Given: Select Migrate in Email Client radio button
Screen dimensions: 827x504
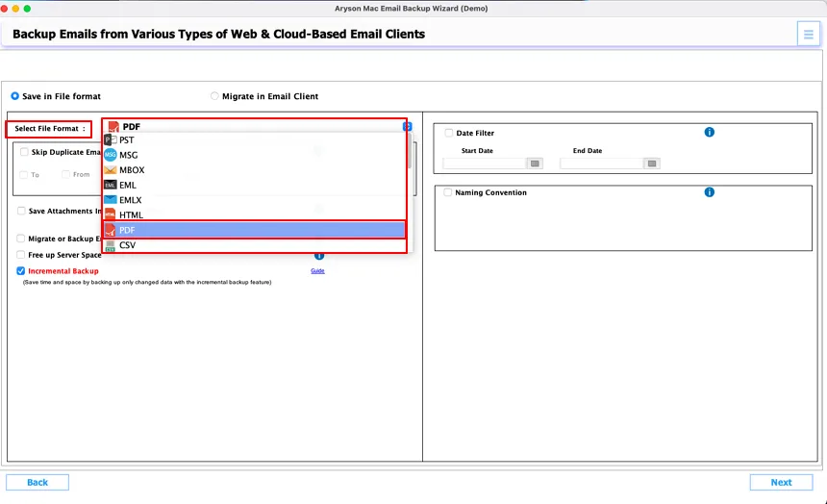Looking at the screenshot, I should [214, 96].
